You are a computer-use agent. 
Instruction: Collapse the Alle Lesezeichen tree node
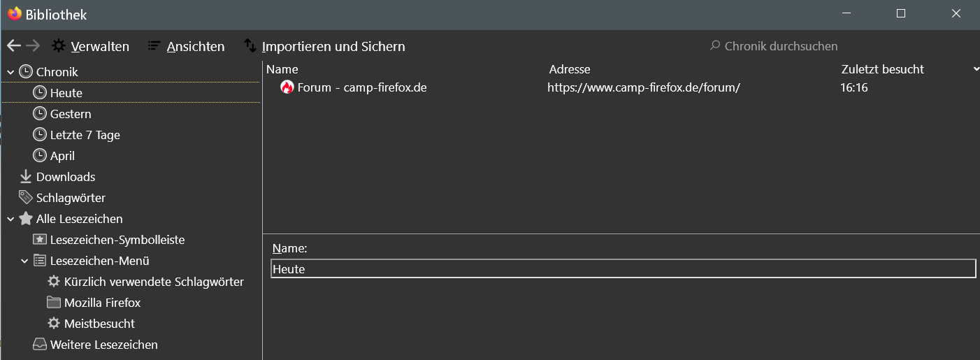(x=10, y=219)
